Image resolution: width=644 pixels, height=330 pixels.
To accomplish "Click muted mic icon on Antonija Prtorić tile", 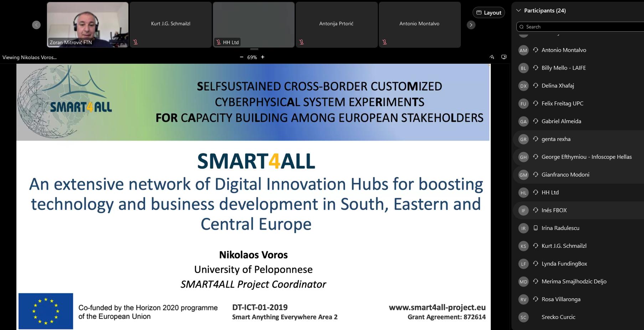I will click(302, 42).
